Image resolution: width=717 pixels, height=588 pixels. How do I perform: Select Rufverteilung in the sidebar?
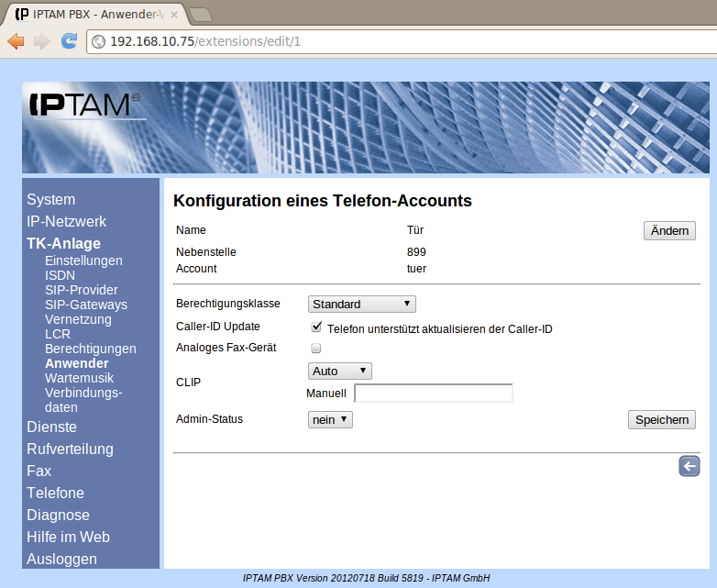70,449
